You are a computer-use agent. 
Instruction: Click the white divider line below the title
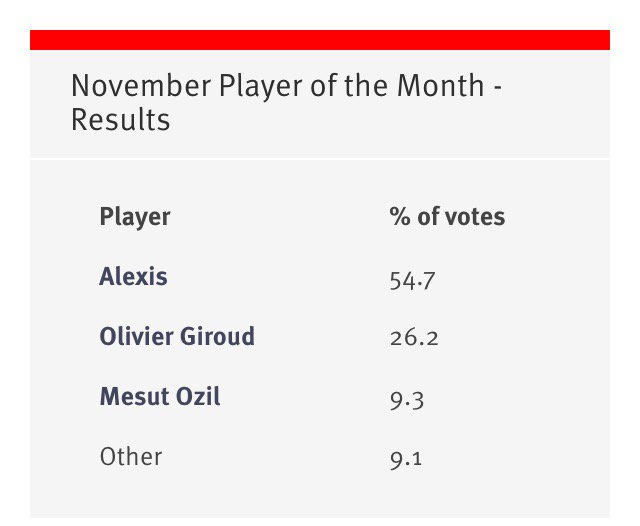point(320,158)
